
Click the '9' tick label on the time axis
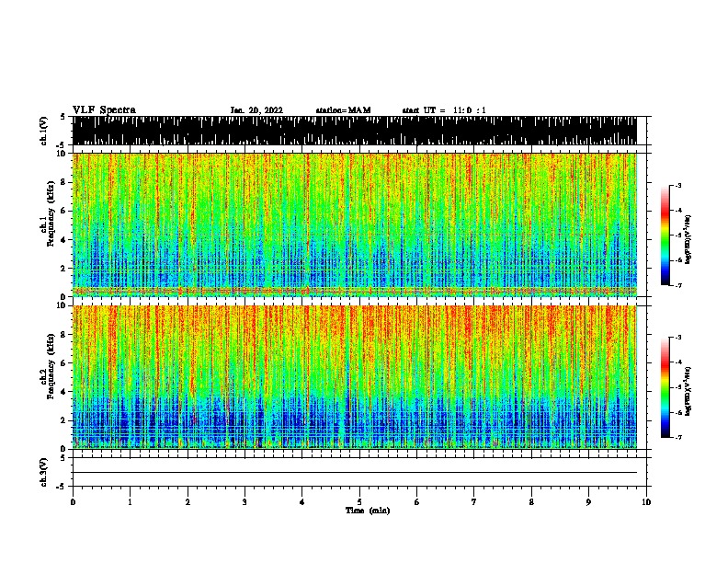(588, 502)
